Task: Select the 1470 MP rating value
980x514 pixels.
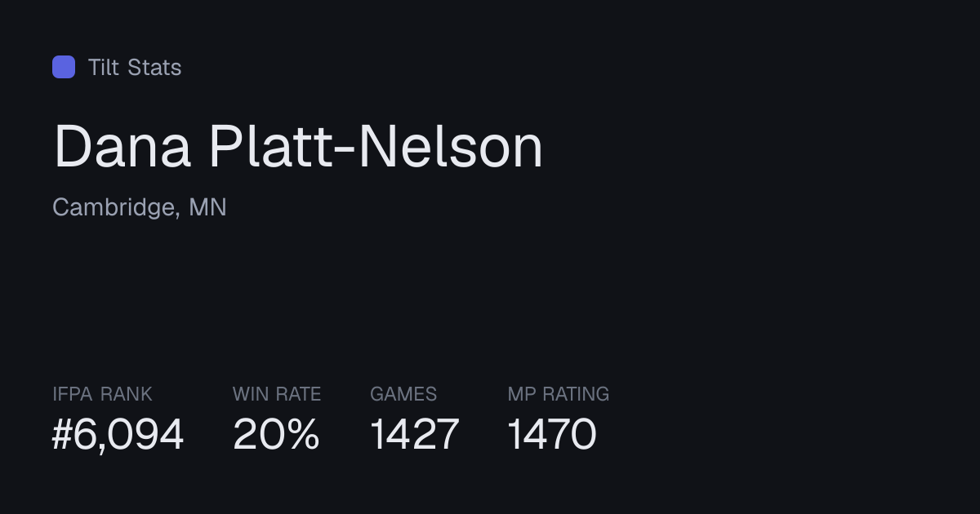Action: [552, 434]
